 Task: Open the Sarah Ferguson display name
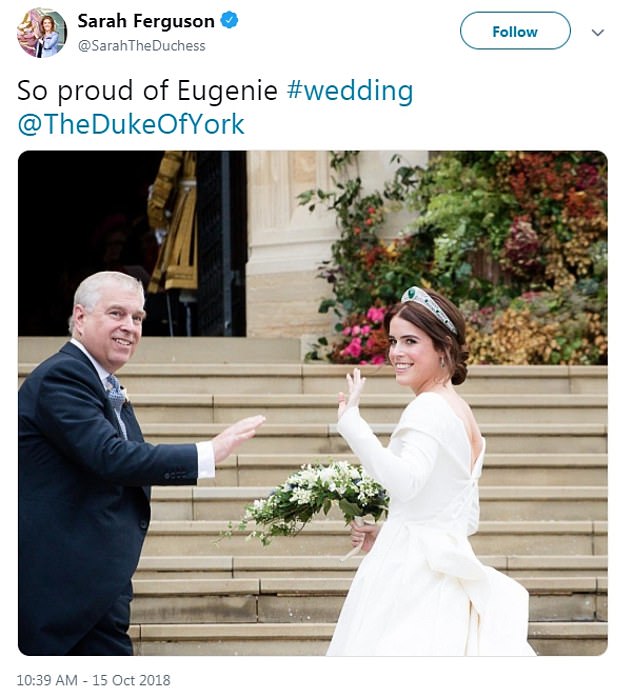pyautogui.click(x=146, y=21)
